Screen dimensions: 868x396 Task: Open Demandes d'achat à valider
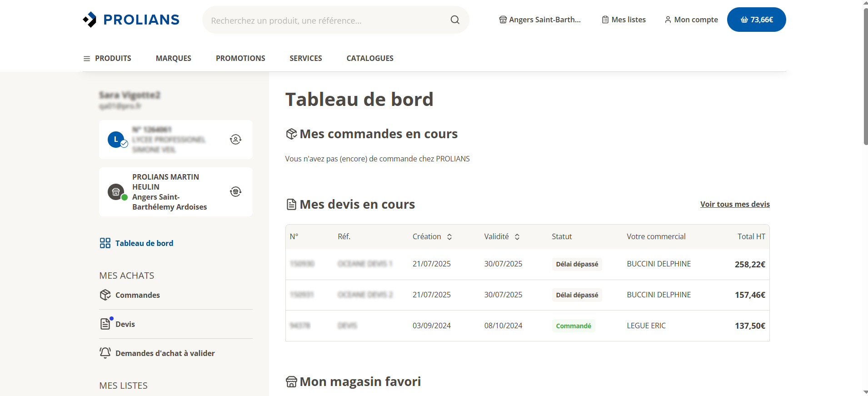165,353
